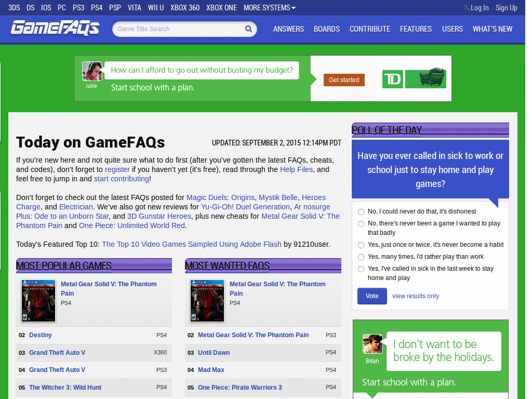Open Grand Theft Auto V PS3 entry
This screenshot has height=399, width=532.
[57, 370]
